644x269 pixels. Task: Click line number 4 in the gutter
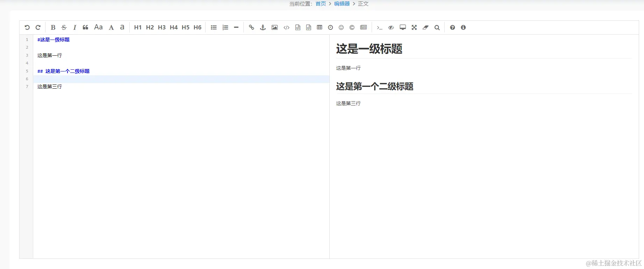click(x=27, y=63)
